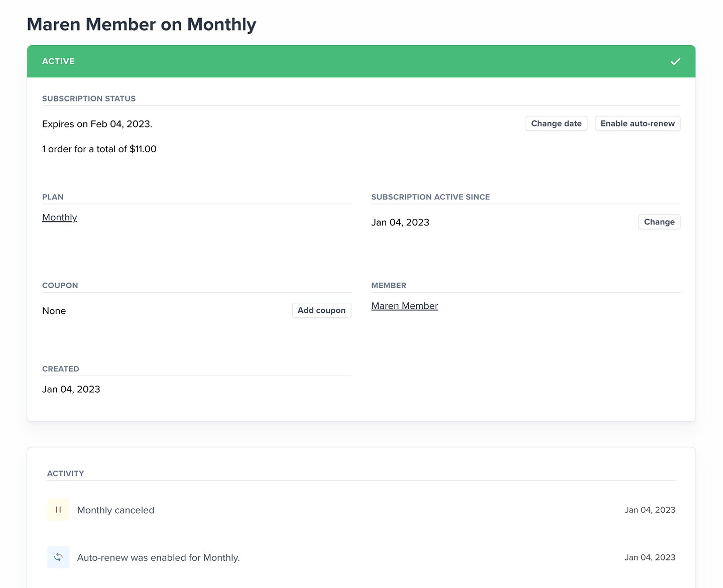Select the Auto-renew was enabled activity entry
723x588 pixels.
159,558
